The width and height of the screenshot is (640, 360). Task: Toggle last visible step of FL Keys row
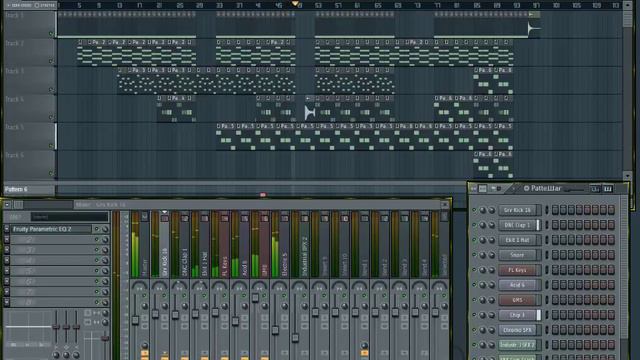click(x=611, y=270)
